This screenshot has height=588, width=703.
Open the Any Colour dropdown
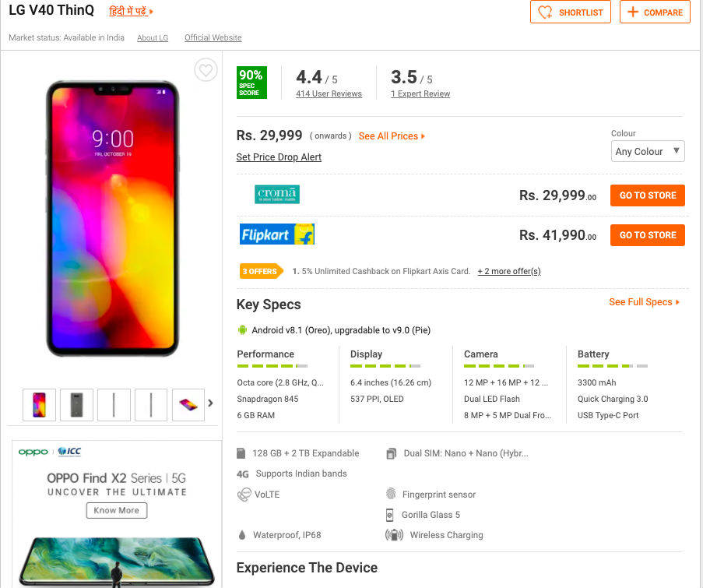tap(648, 151)
